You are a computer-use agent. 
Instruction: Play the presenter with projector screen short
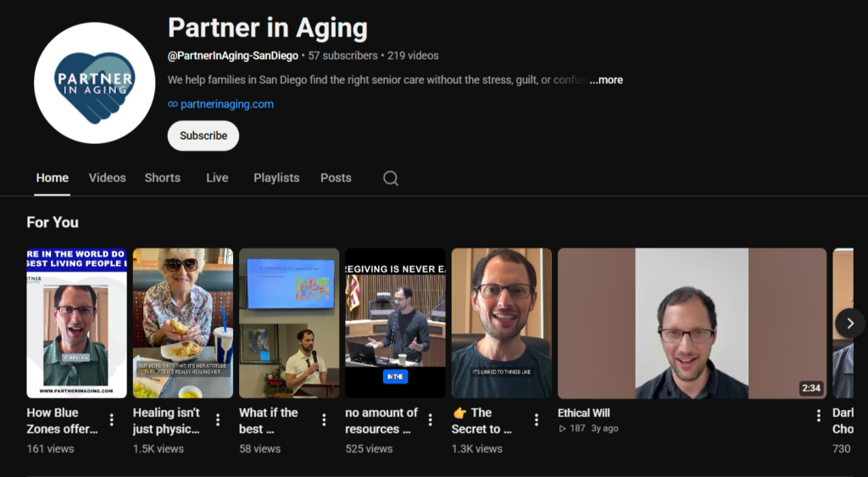coord(289,323)
